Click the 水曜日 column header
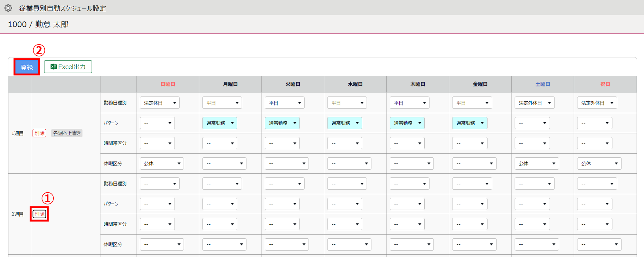The image size is (644, 257). tap(355, 84)
